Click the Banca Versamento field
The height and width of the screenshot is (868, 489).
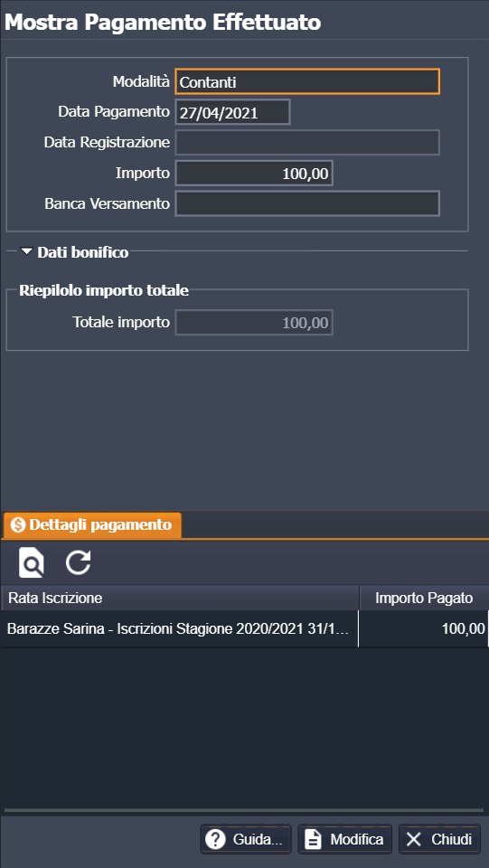tap(307, 203)
